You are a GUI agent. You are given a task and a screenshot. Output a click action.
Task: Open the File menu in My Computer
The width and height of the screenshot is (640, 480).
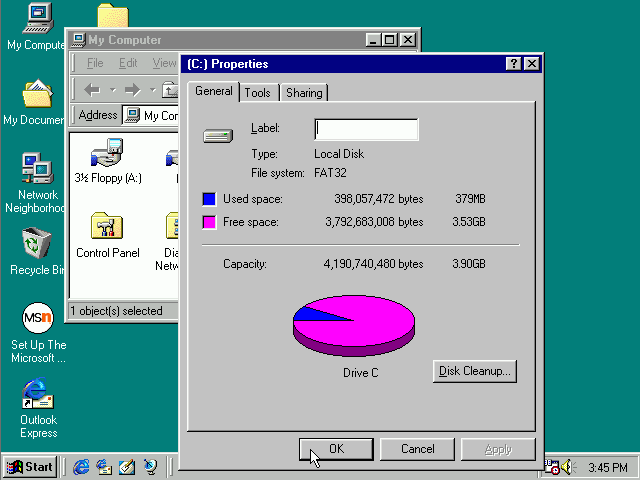coord(95,63)
